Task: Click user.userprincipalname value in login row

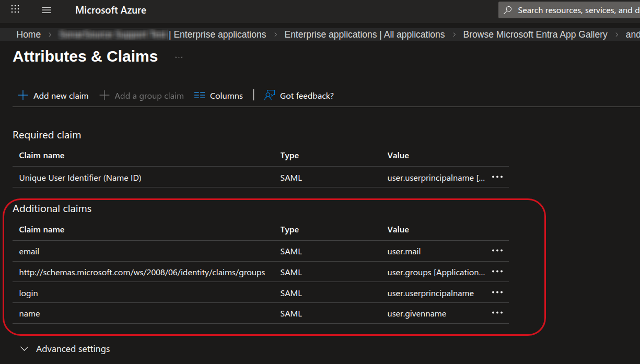Action: coord(430,293)
